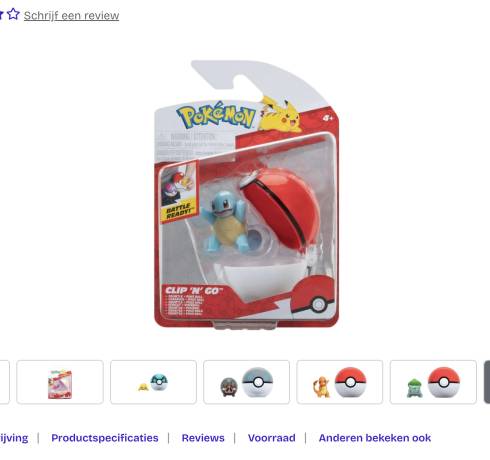Click the dark next-thumbnails control at right edge

pos(487,382)
